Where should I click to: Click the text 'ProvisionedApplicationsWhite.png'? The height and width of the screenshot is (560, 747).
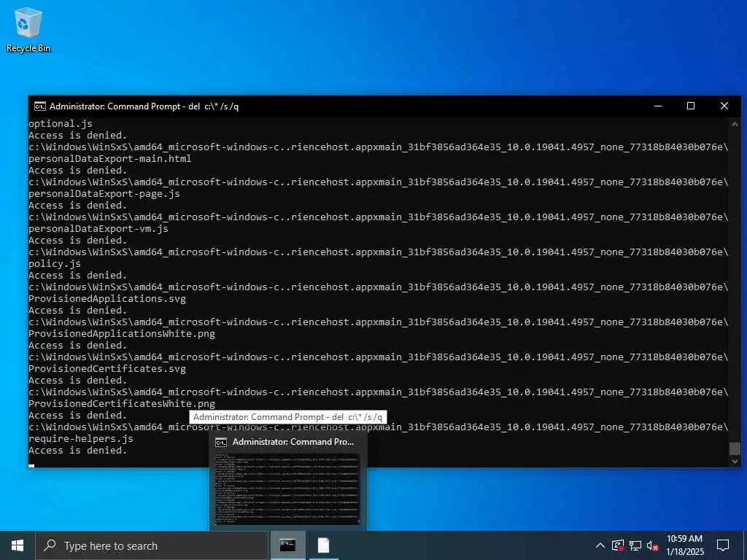click(122, 334)
